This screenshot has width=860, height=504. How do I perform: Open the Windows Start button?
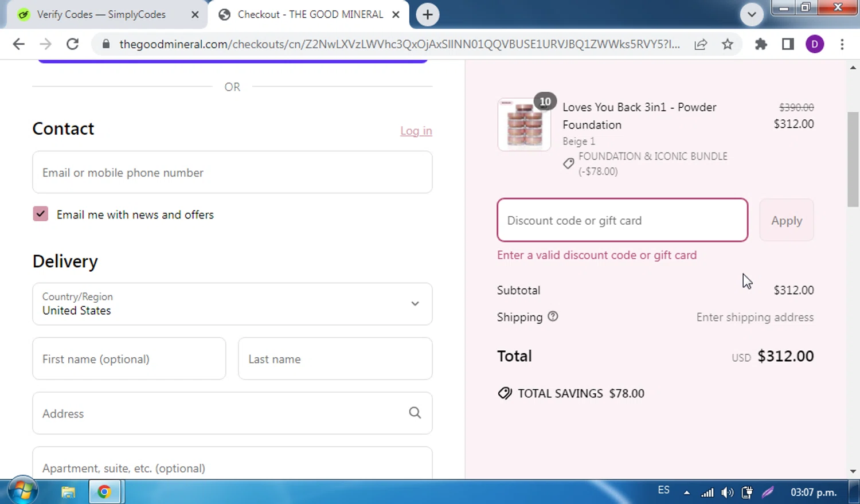coord(22,491)
